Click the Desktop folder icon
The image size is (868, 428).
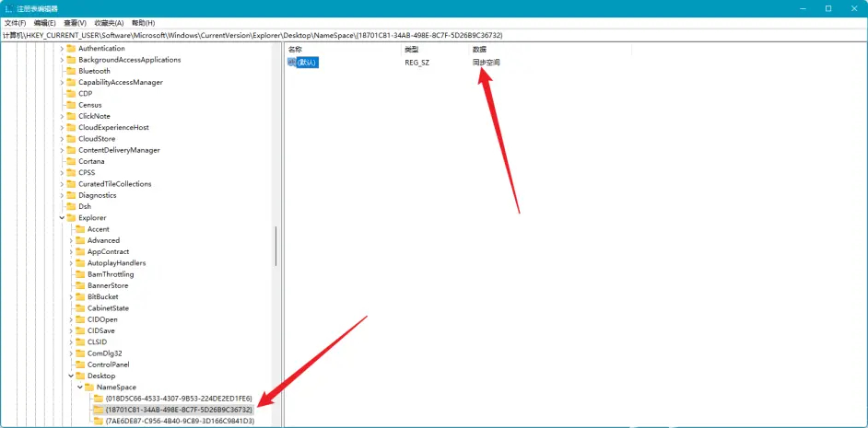tap(80, 376)
